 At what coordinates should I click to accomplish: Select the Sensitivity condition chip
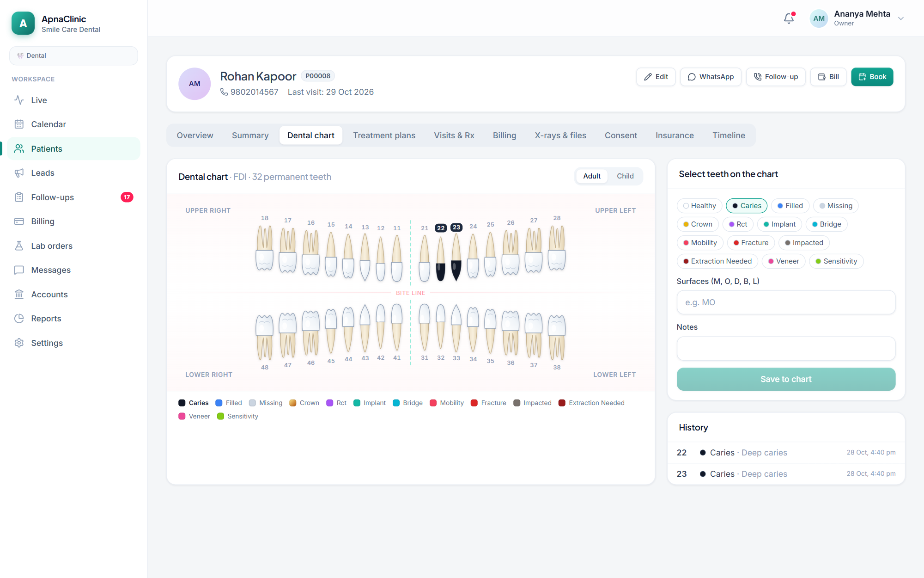pyautogui.click(x=836, y=261)
